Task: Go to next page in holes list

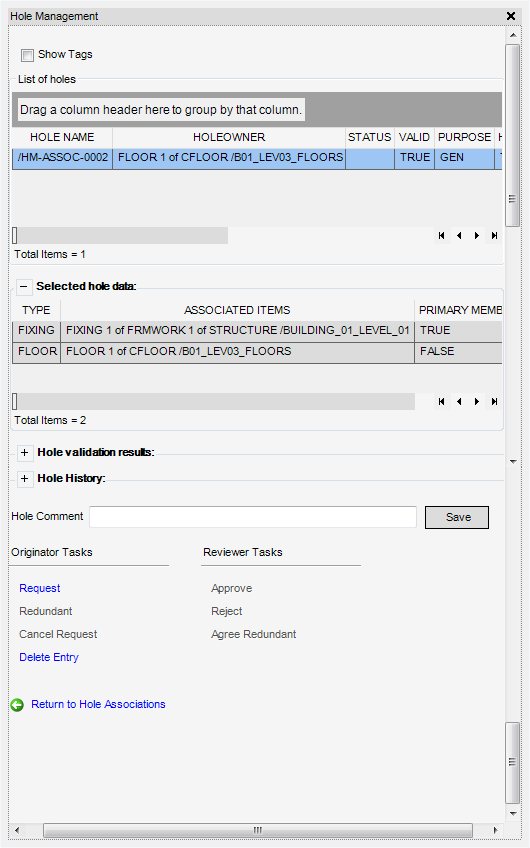Action: (x=476, y=235)
